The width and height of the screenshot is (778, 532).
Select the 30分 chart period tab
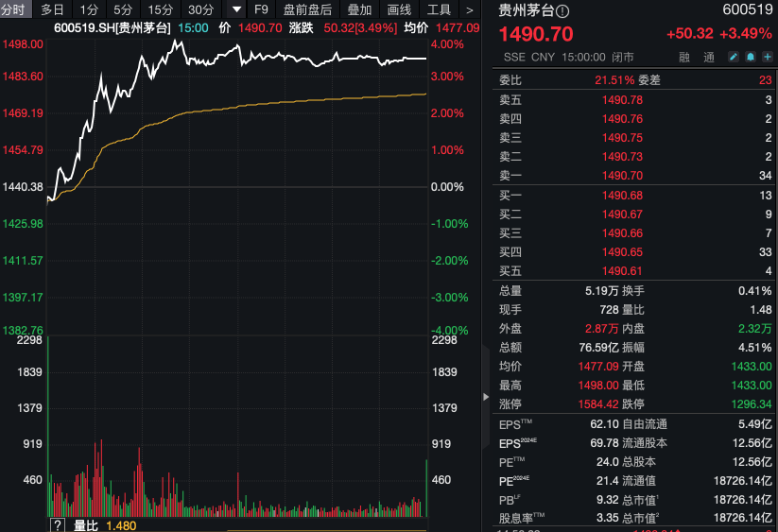coord(201,9)
